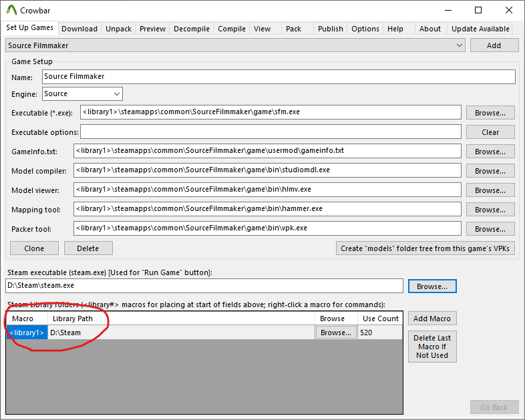The height and width of the screenshot is (420, 525).
Task: Switch to the Publish tab
Action: click(x=331, y=29)
